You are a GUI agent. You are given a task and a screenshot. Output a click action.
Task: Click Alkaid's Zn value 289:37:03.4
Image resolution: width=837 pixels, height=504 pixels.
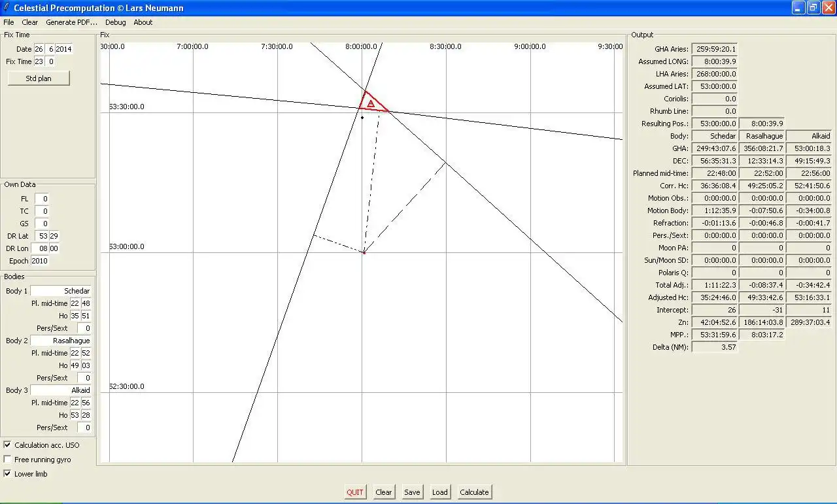pyautogui.click(x=809, y=322)
